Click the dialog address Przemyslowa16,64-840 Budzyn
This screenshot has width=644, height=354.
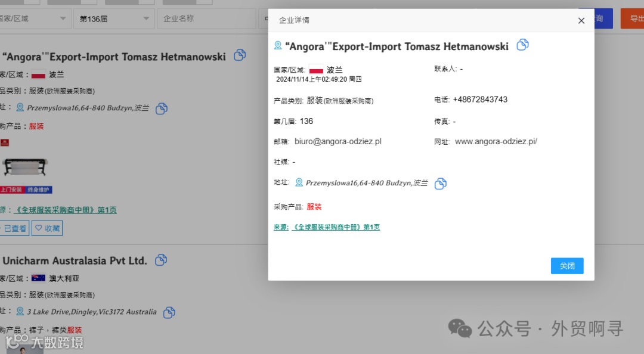[367, 183]
